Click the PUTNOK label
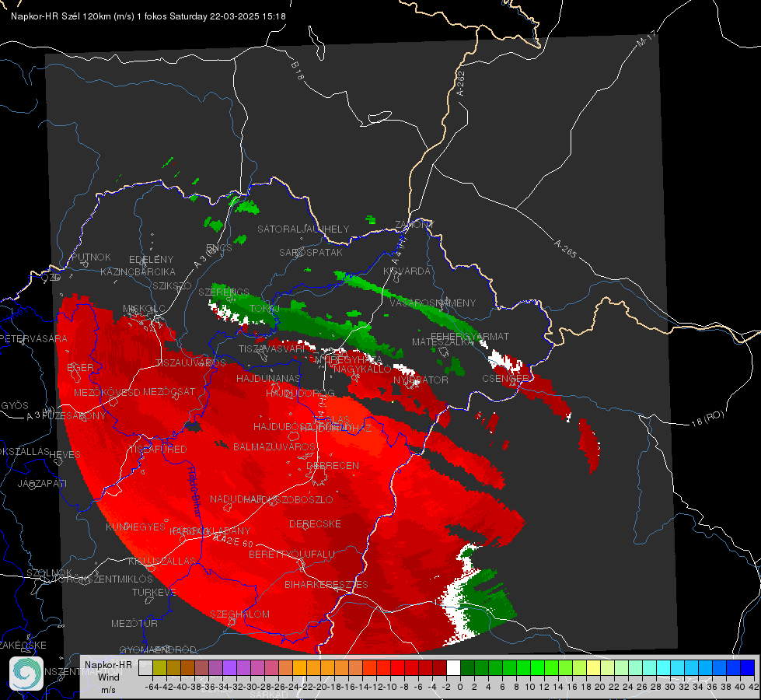 click(x=91, y=257)
